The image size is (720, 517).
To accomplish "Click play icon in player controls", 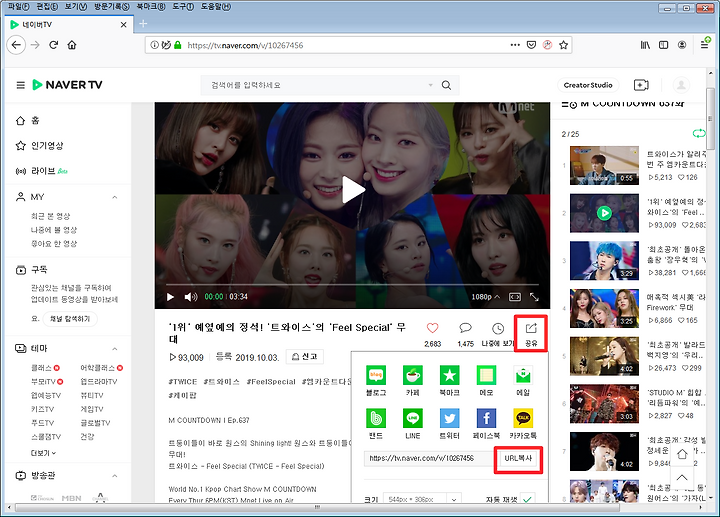I will coord(170,297).
